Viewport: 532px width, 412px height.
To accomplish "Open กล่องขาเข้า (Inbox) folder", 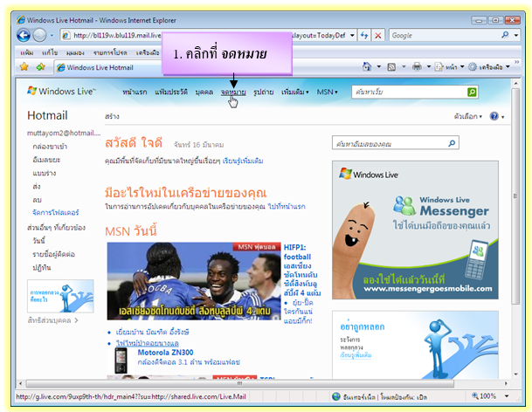I will [x=50, y=147].
